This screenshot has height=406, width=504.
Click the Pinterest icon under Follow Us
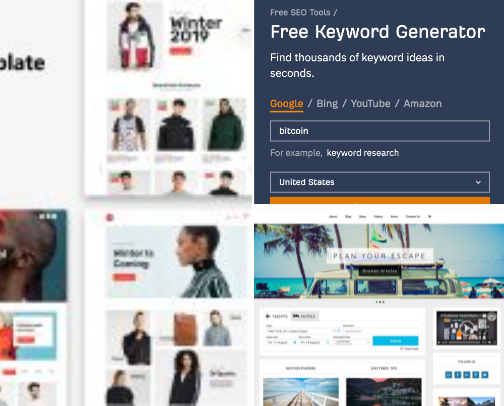[476, 375]
